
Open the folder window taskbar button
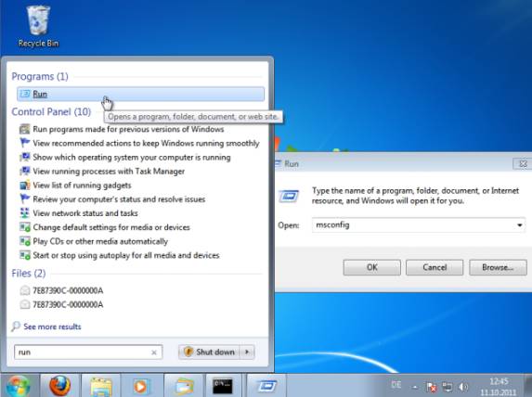pyautogui.click(x=184, y=386)
